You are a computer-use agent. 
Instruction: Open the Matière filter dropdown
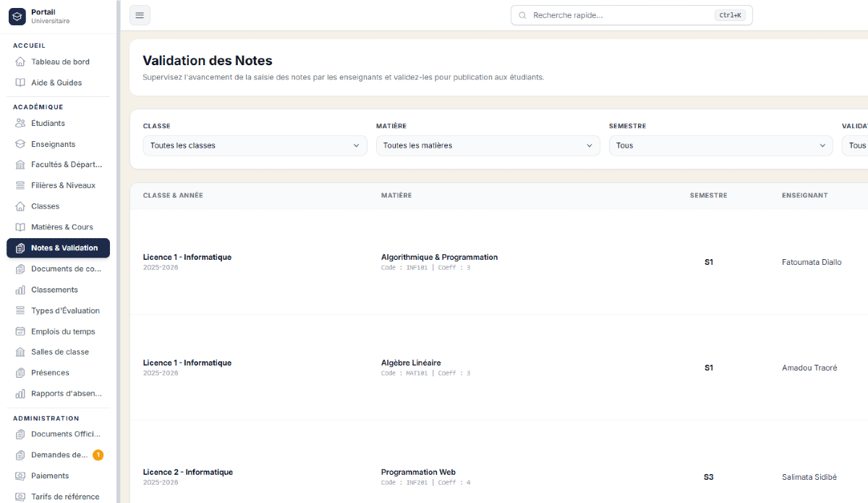click(488, 145)
